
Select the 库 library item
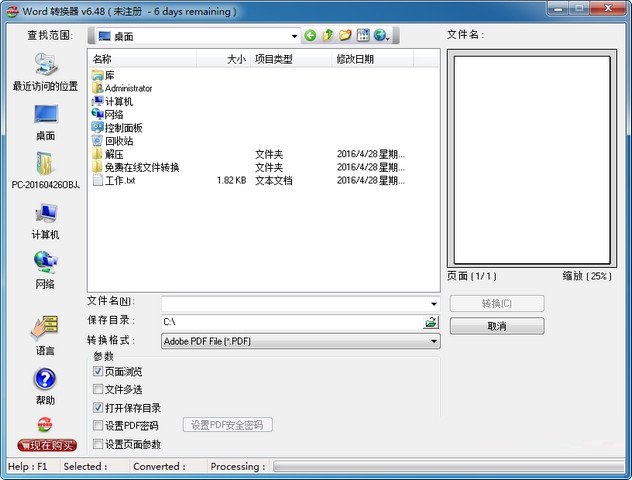click(103, 75)
